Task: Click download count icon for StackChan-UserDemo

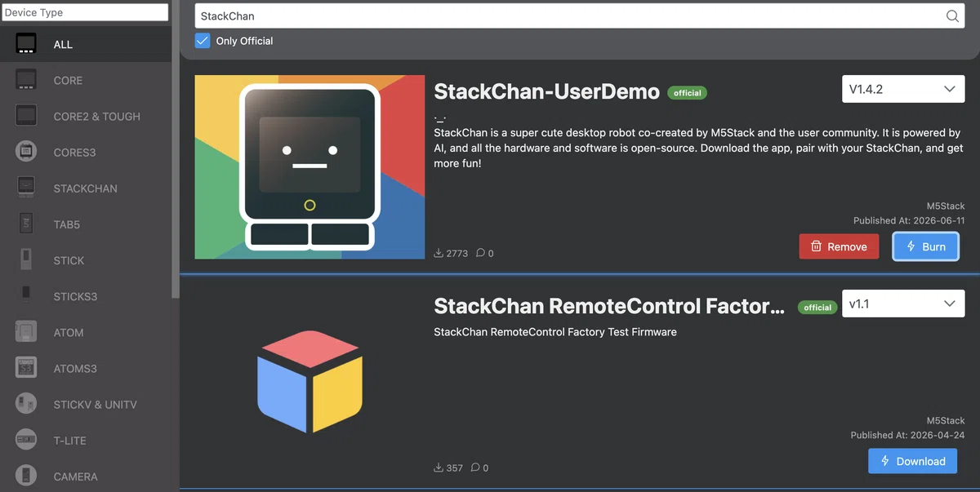Action: (439, 253)
